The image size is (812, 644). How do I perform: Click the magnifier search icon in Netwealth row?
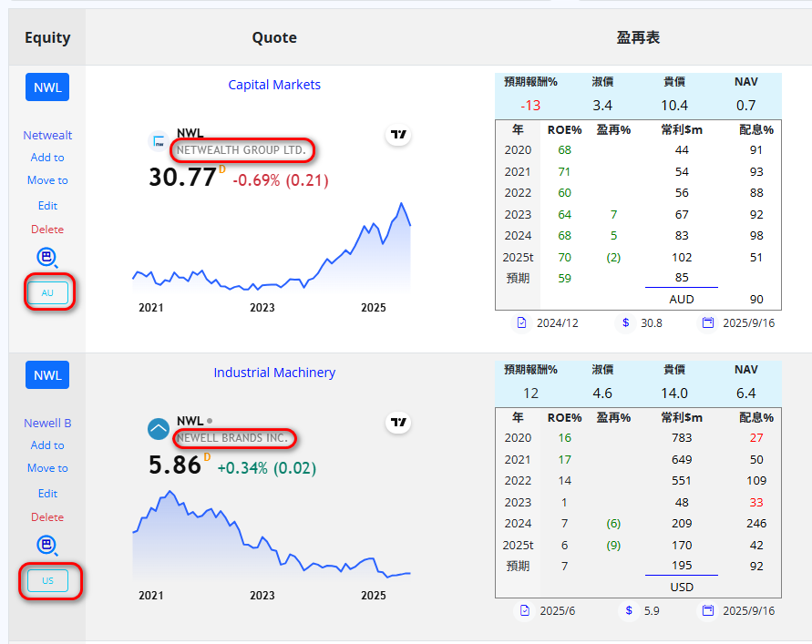pyautogui.click(x=47, y=257)
